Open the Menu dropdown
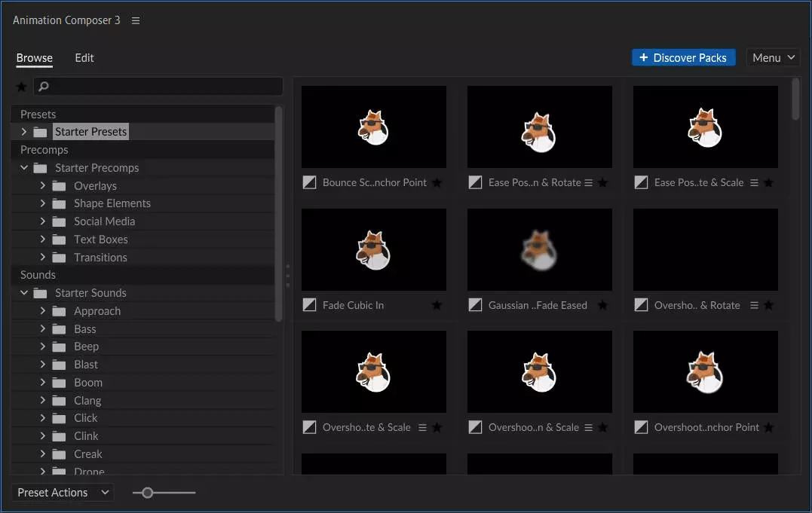This screenshot has width=812, height=513. point(773,58)
